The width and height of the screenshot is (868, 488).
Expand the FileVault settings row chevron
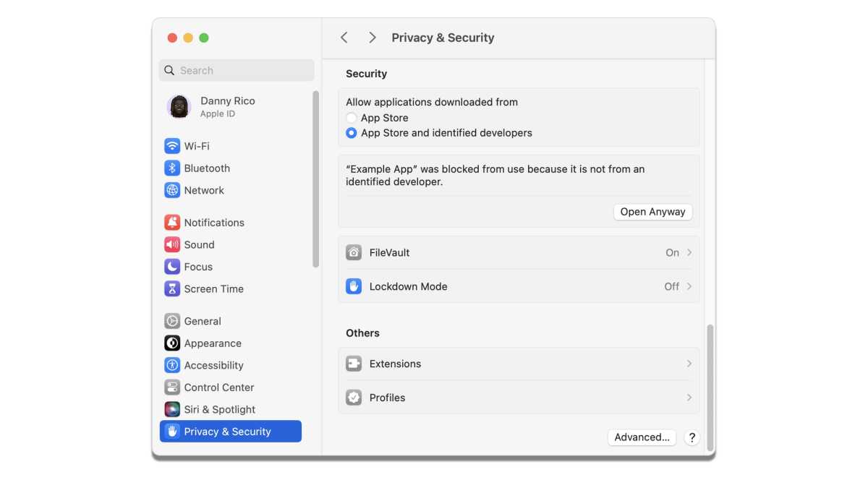click(689, 252)
